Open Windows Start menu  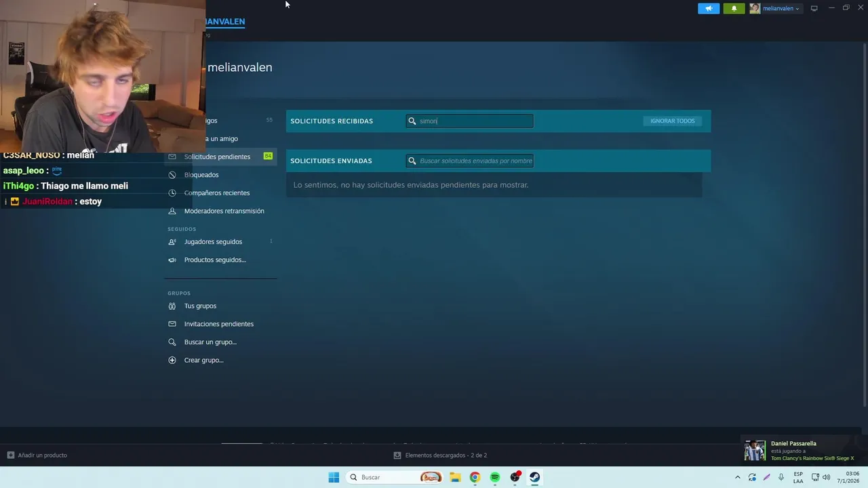tap(334, 477)
